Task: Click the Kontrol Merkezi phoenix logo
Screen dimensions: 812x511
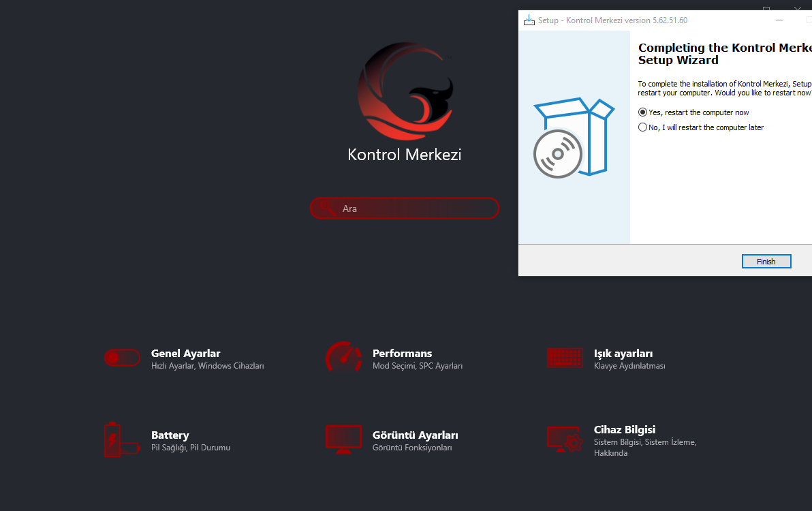Action: [x=405, y=91]
